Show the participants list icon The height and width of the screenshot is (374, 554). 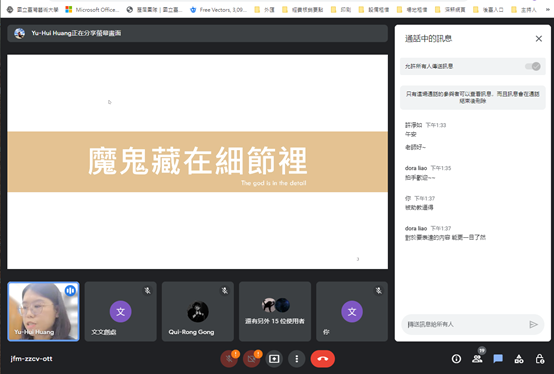[477, 359]
